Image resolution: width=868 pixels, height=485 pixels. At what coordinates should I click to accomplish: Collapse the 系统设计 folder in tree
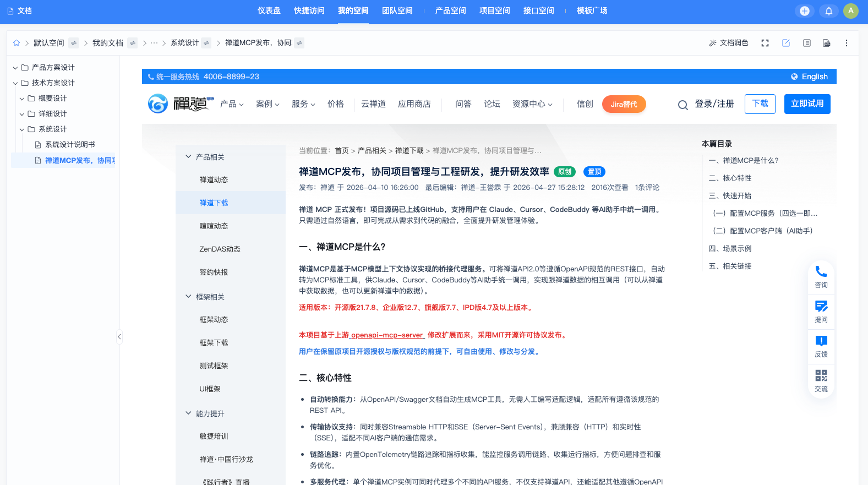(22, 129)
